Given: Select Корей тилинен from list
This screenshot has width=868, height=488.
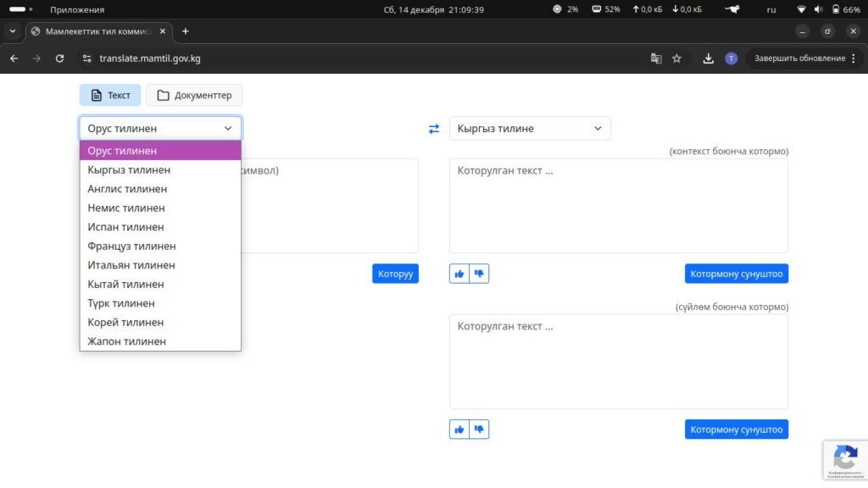Looking at the screenshot, I should click(160, 323).
